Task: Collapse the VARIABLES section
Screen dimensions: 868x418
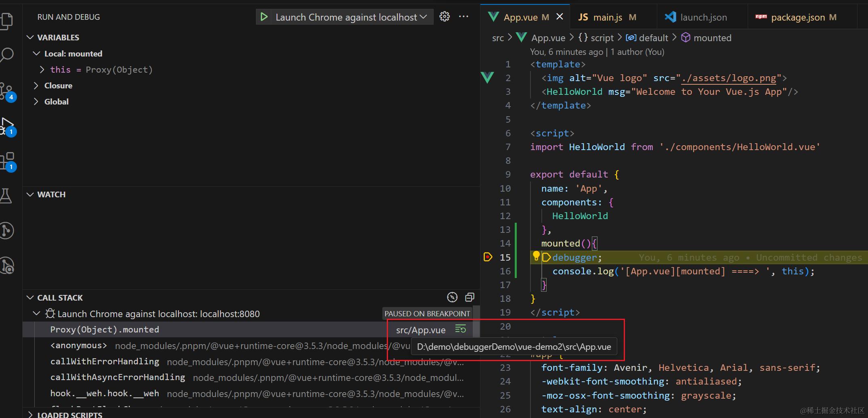Action: [x=30, y=38]
